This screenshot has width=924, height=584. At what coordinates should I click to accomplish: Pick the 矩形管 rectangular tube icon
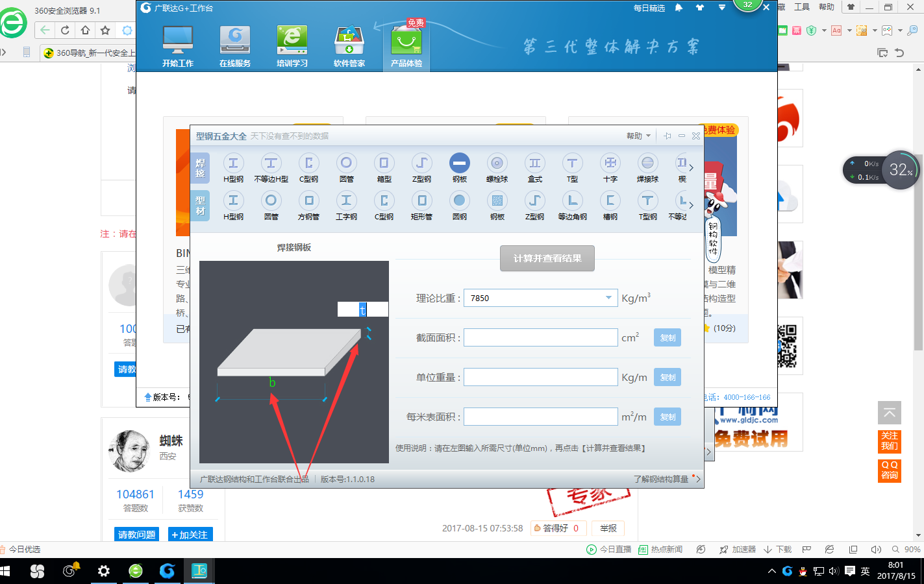pos(421,206)
